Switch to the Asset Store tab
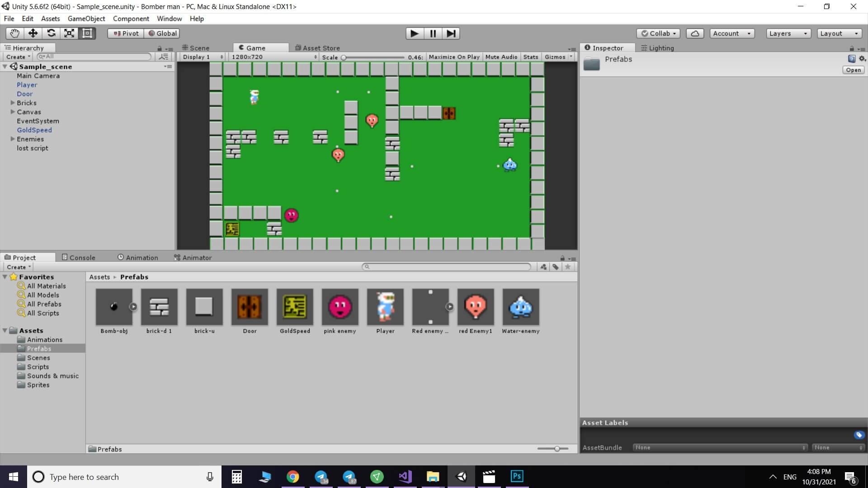 pos(317,48)
